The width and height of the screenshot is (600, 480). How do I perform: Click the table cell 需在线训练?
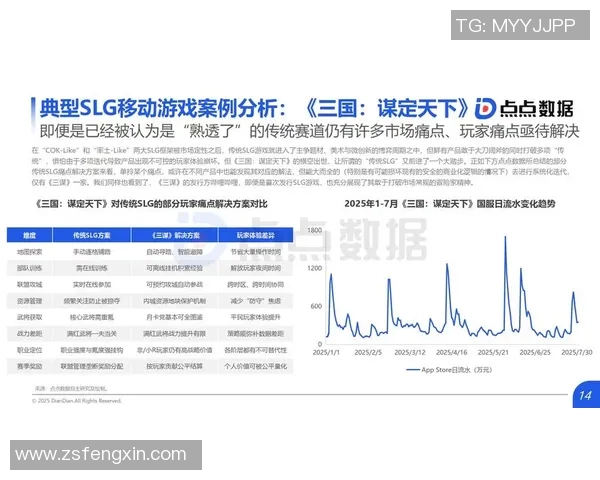point(92,268)
